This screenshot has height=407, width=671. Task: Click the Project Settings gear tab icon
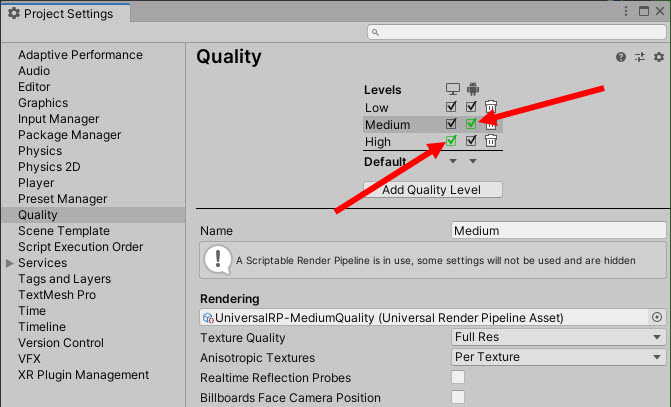click(14, 13)
